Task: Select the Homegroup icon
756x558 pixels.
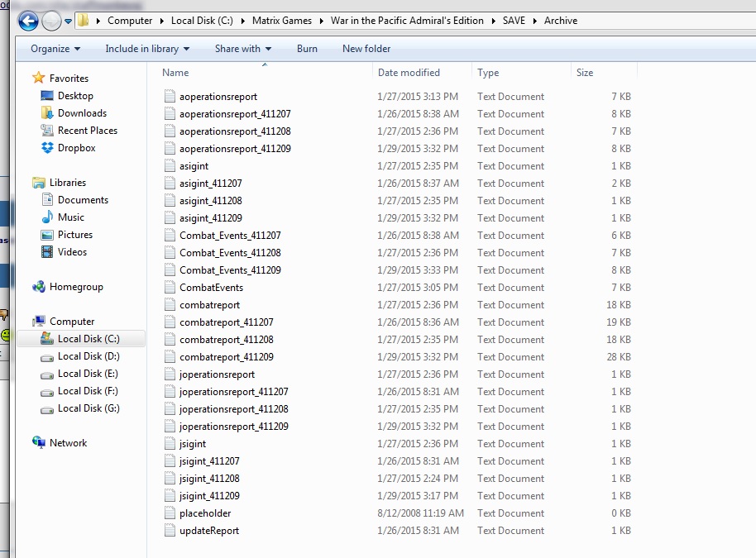Action: (39, 287)
